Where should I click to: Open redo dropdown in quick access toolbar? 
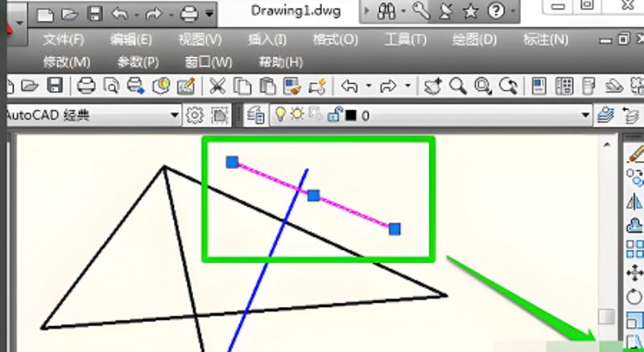170,14
